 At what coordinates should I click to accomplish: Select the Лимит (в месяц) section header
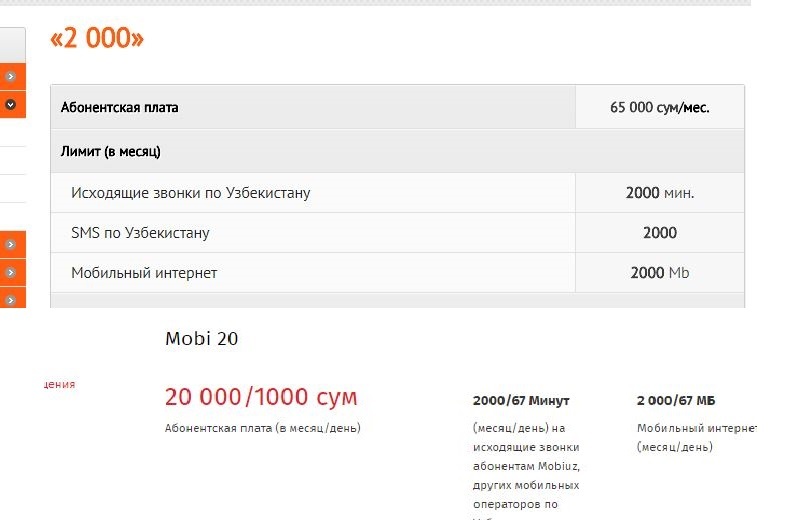(111, 152)
